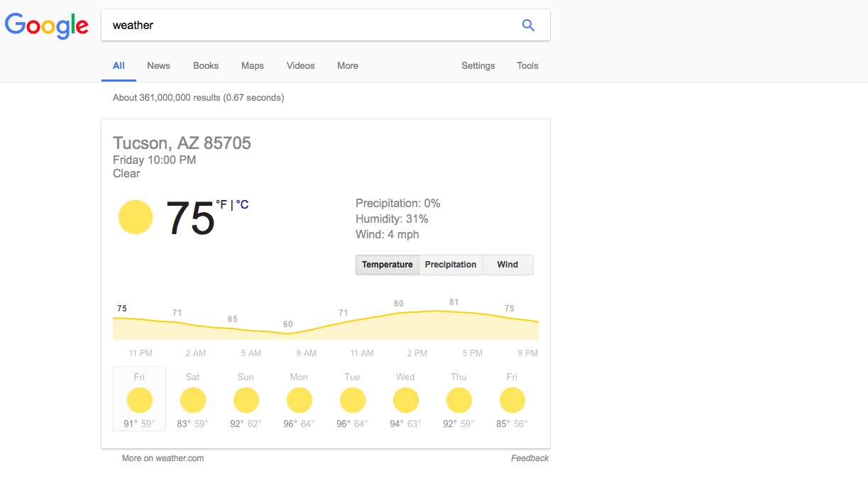Switch to the Maps tab
868x486 pixels.
coord(253,65)
